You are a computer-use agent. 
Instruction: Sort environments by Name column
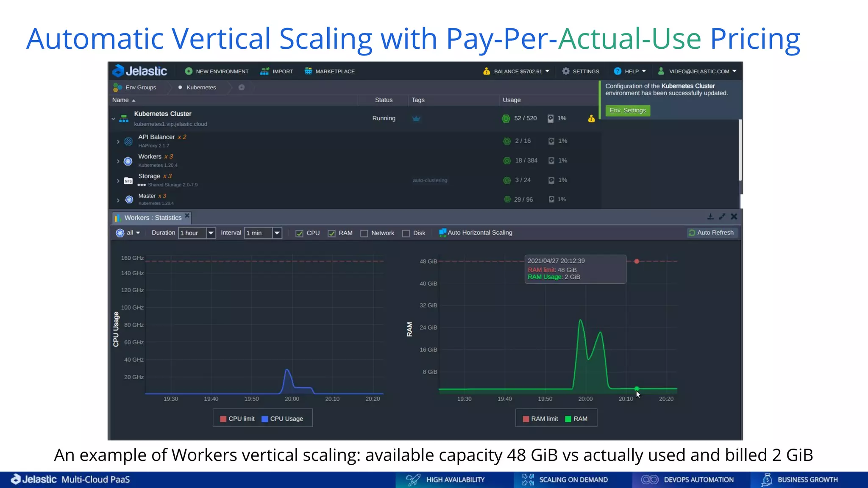(123, 100)
